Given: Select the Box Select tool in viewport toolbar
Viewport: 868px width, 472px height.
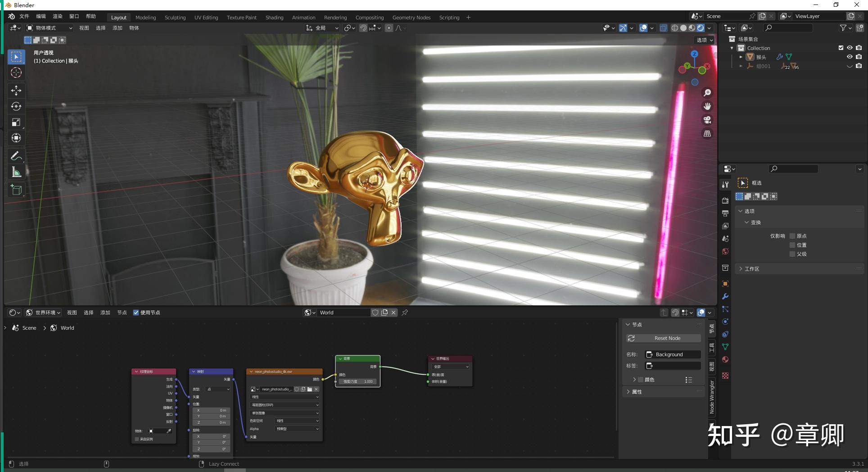Looking at the screenshot, I should (16, 57).
